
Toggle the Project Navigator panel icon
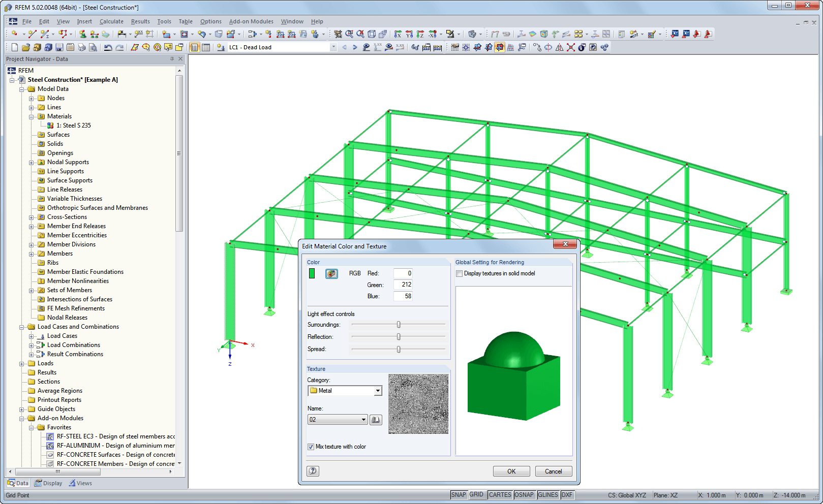[194, 47]
